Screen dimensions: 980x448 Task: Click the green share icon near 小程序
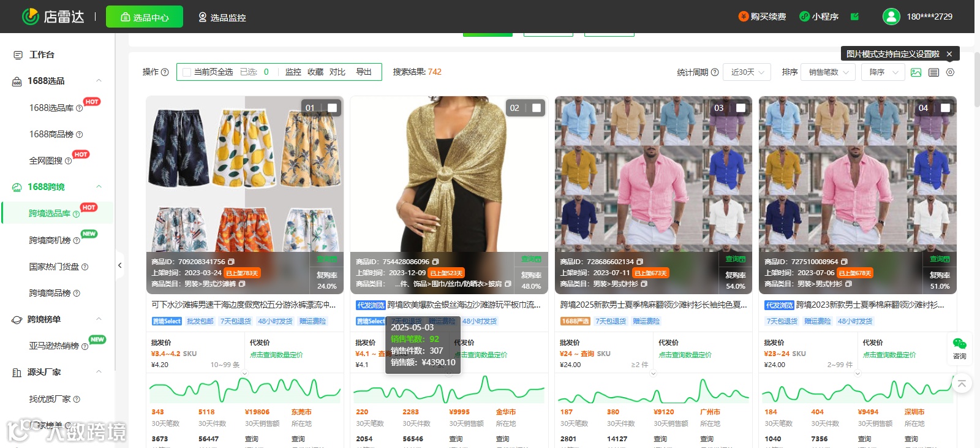(x=854, y=17)
